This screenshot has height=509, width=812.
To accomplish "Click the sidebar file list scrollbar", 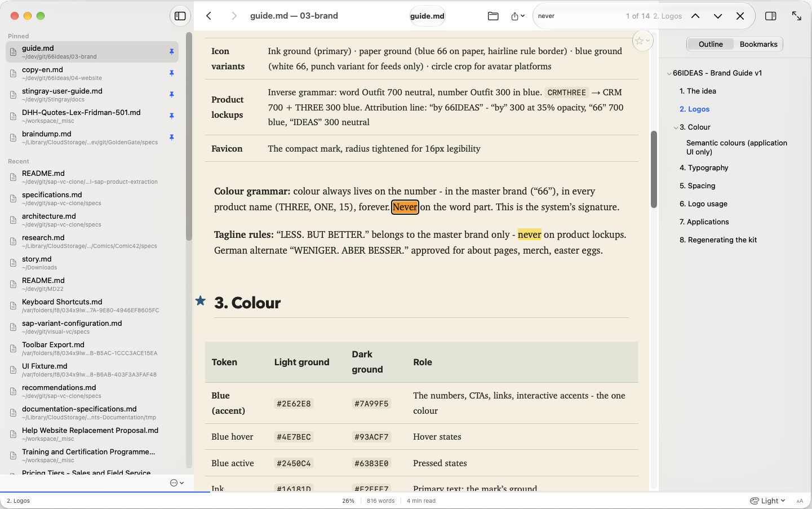I will click(x=189, y=136).
